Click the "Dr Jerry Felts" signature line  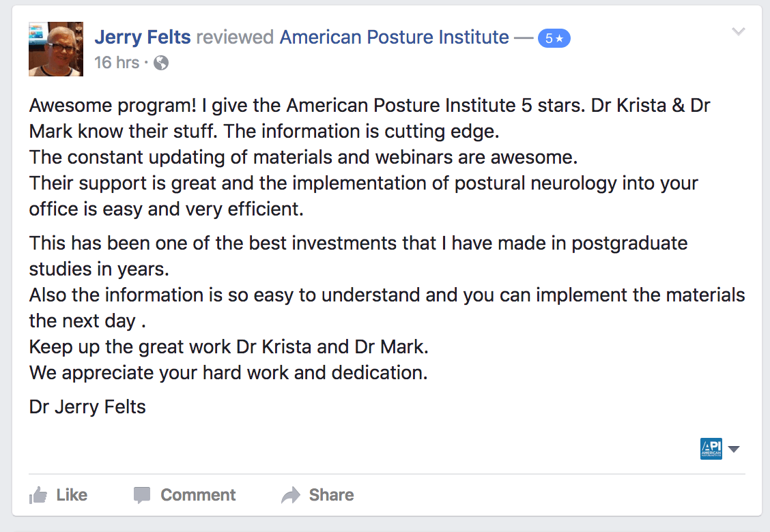click(87, 408)
